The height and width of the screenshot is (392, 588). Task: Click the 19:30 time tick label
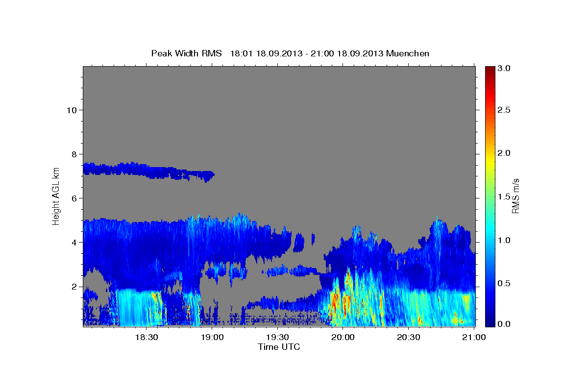coord(277,337)
